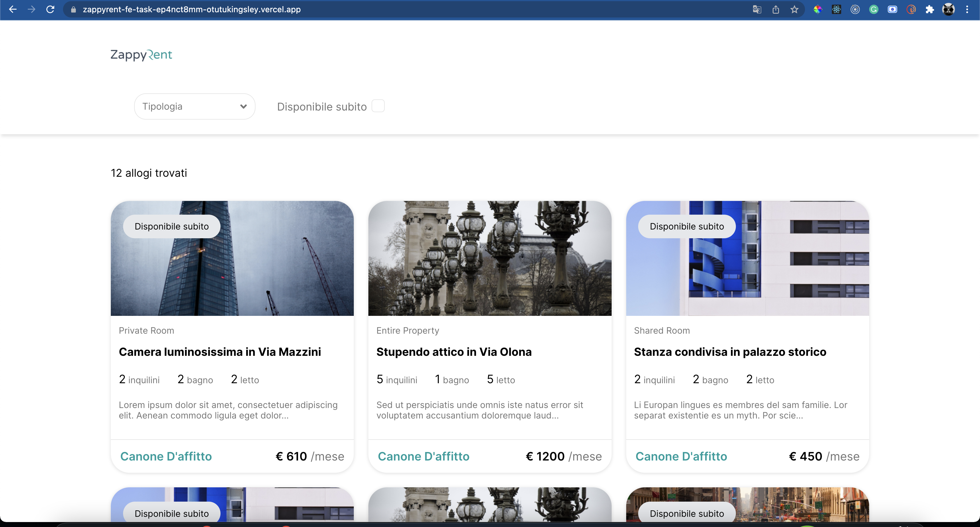Click the ZappyRent logo

(141, 55)
